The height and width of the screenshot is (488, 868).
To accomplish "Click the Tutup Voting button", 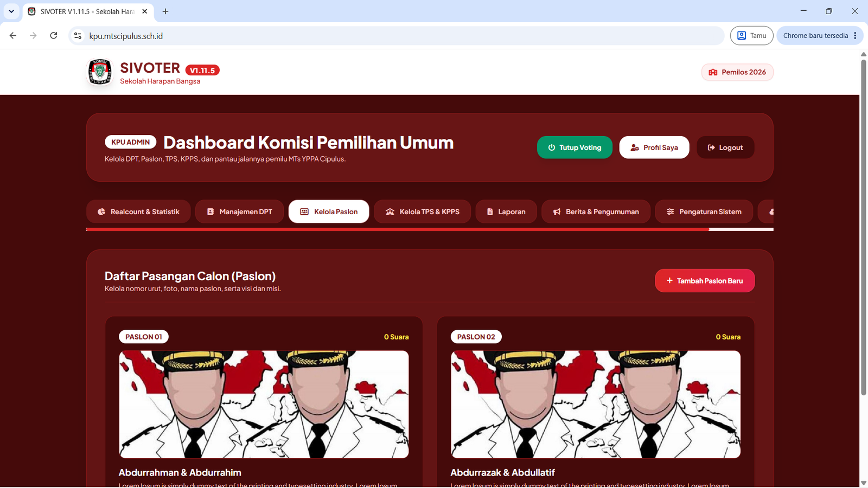I will 575,147.
